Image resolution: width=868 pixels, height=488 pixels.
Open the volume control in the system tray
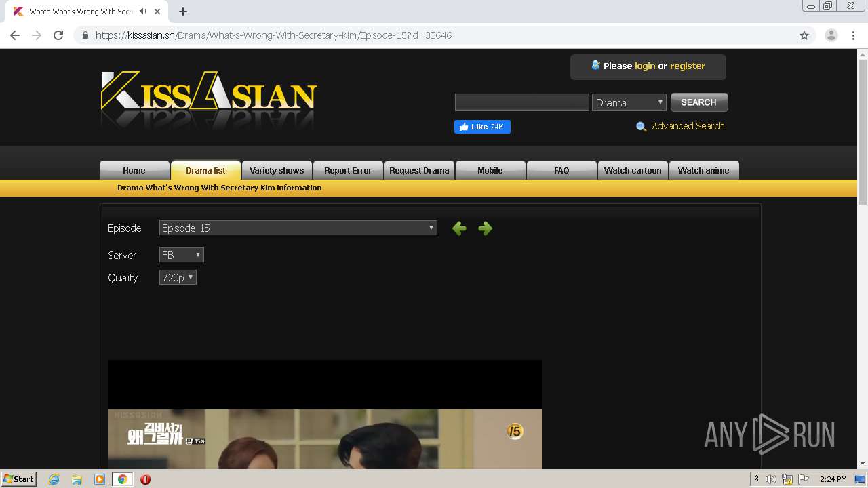tap(771, 479)
